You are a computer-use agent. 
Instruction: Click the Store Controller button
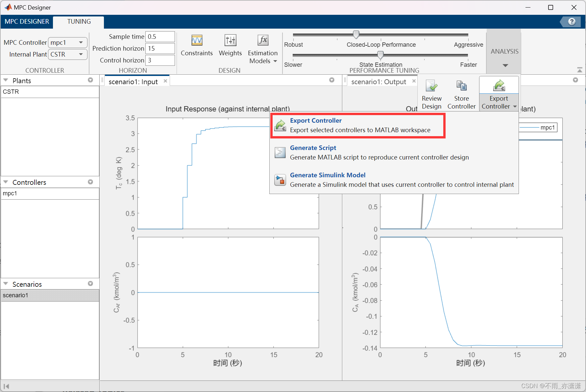tap(461, 94)
